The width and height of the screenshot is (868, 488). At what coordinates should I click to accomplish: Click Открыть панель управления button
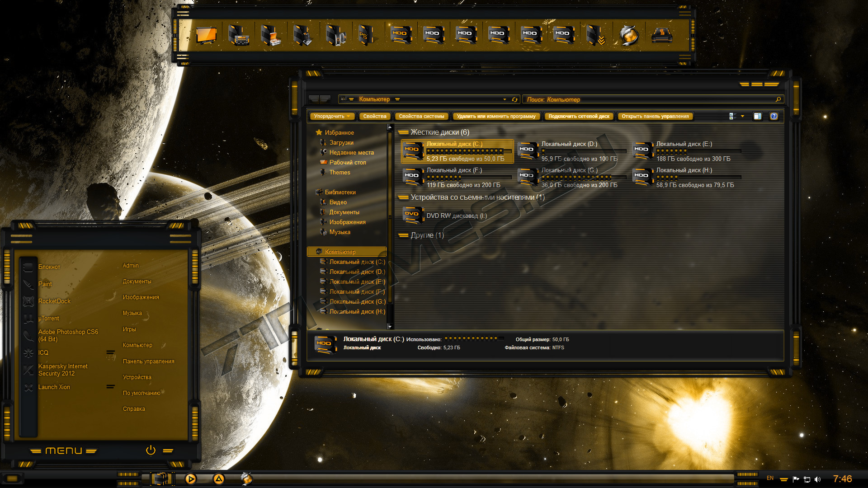point(655,117)
